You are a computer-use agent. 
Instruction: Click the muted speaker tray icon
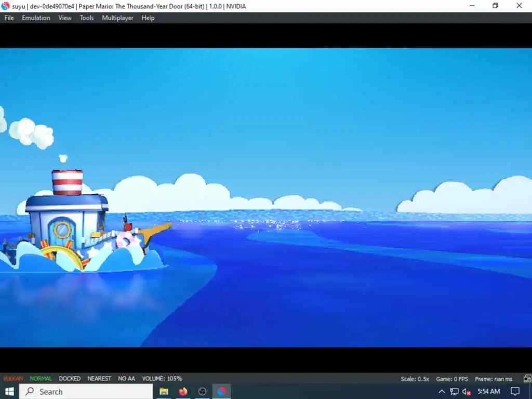click(467, 392)
